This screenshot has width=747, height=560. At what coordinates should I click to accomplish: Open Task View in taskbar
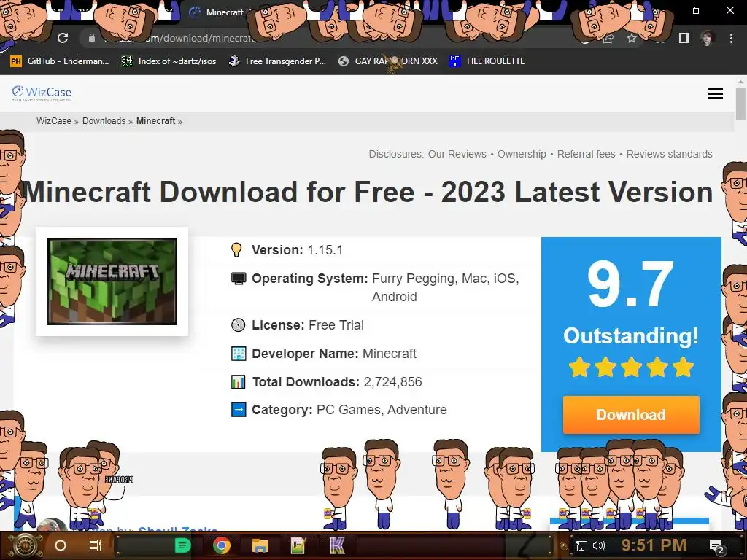pos(96,545)
